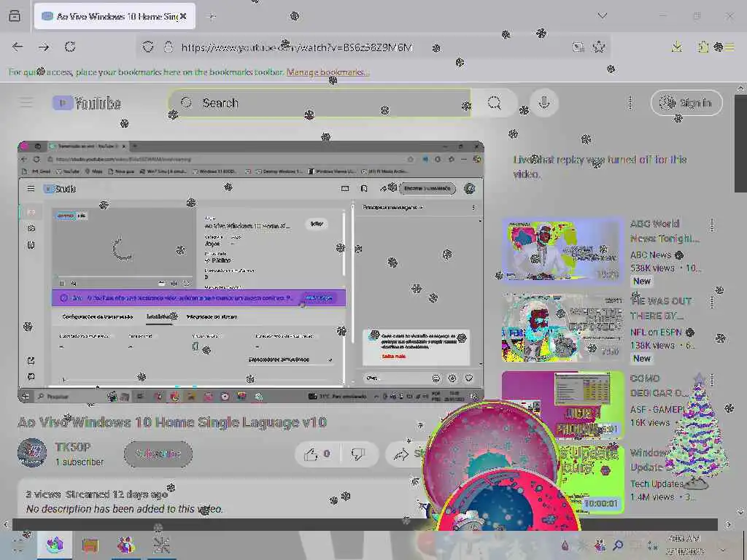Close the Ao Vivo Windows 10 tab
The image size is (747, 560).
pos(183,16)
